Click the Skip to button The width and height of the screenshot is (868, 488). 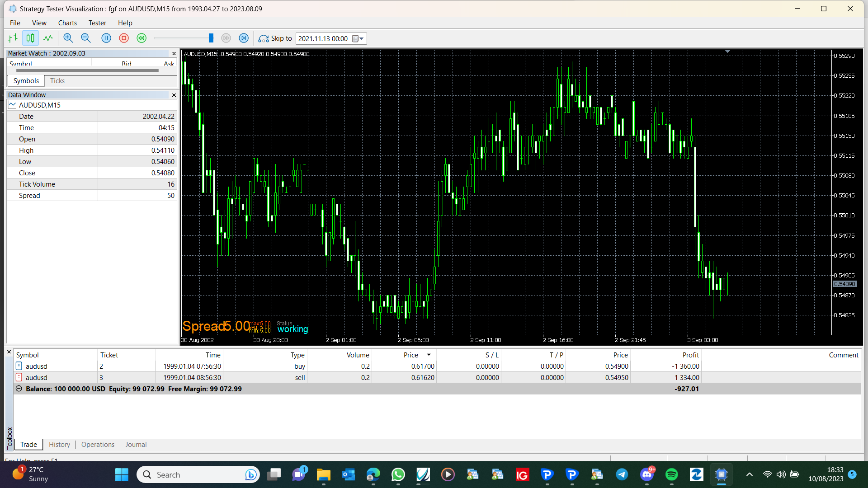click(x=275, y=38)
